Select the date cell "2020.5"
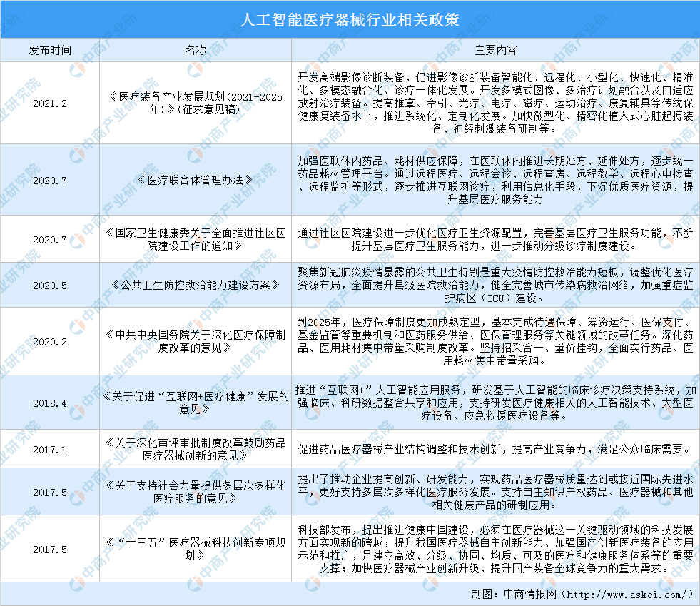Image resolution: width=700 pixels, height=606 pixels. point(50,286)
